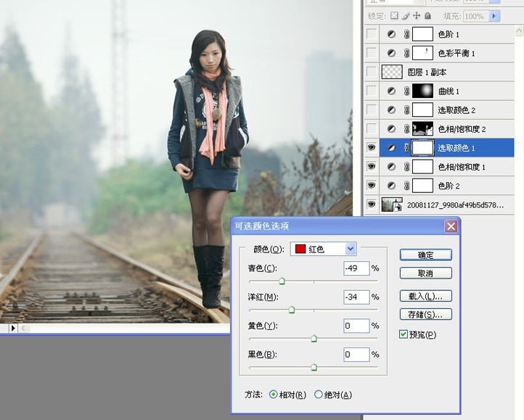524x420 pixels.
Task: Show the 曲线 1 layer visibility
Action: coord(372,91)
